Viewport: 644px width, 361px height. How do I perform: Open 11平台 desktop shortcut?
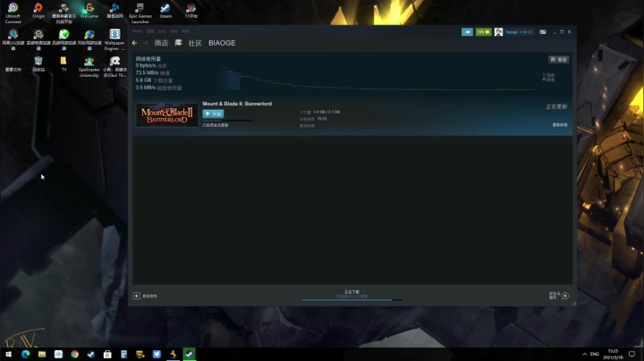tap(191, 11)
